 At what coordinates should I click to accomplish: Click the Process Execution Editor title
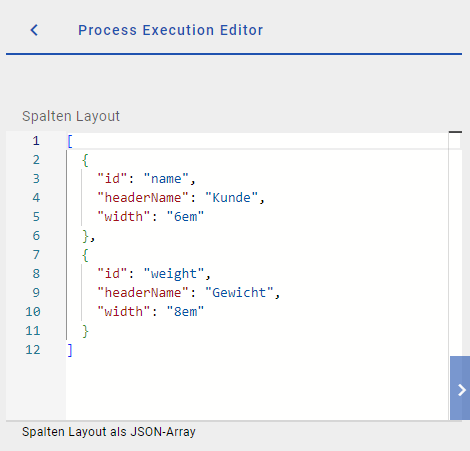pos(170,30)
